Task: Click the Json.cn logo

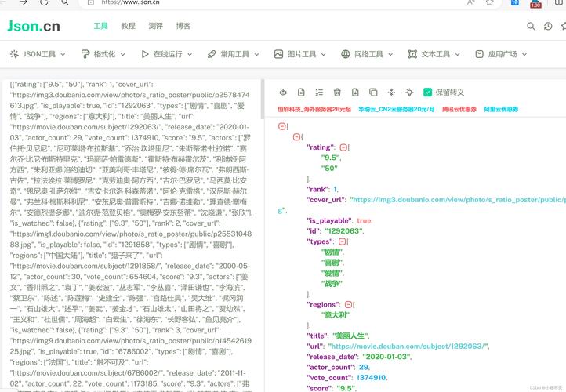Action: coord(34,26)
